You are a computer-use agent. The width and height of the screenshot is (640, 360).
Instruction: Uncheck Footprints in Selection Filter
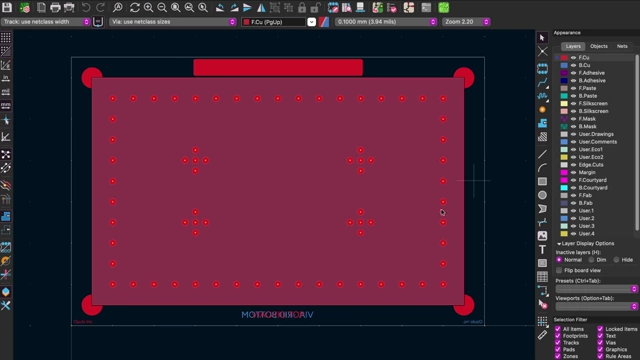tap(558, 336)
